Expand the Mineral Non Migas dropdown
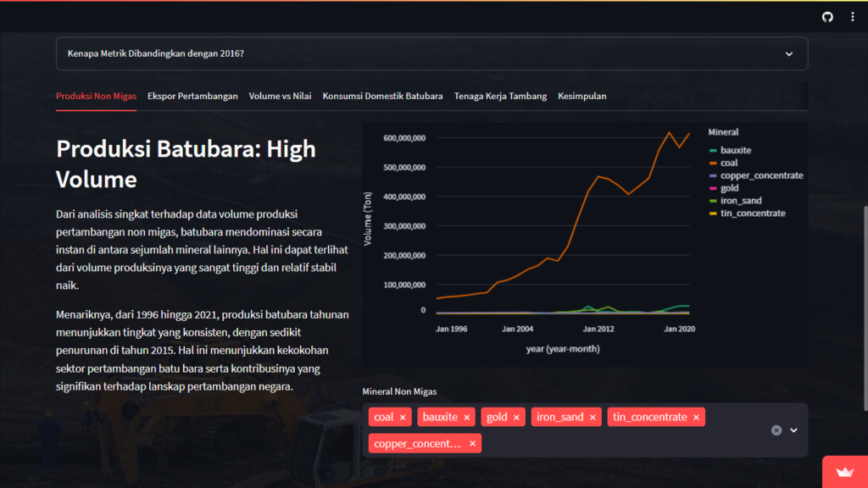 coord(794,430)
